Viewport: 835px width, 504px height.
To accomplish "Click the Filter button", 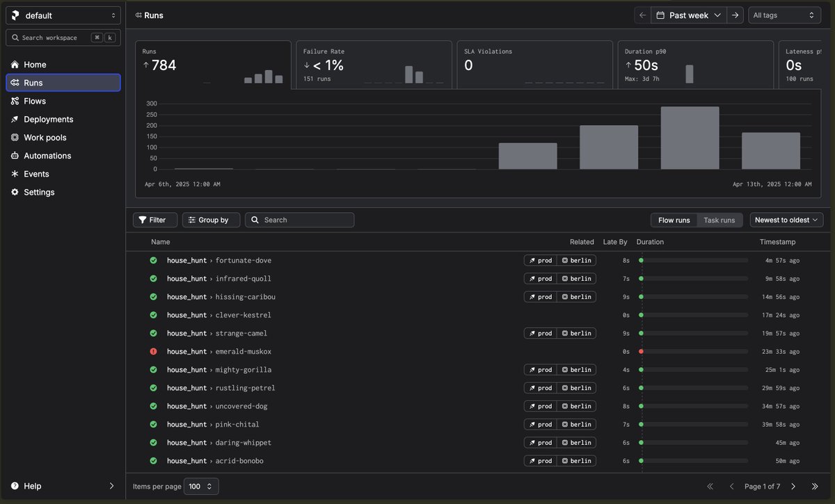I will tap(155, 220).
